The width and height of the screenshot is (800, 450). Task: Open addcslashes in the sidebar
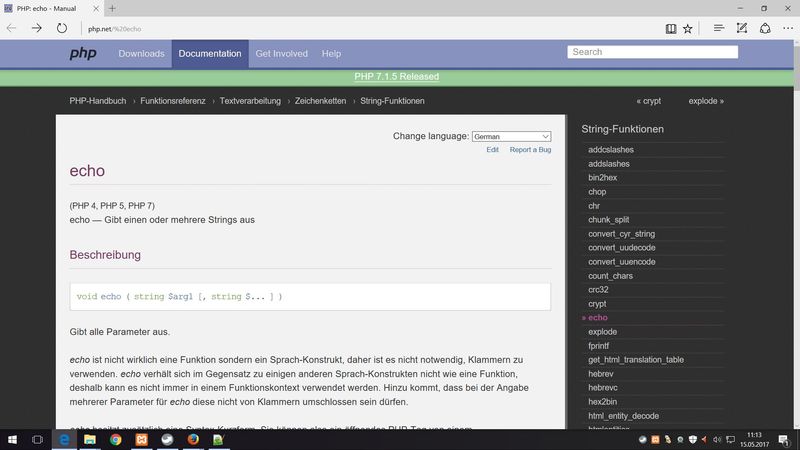611,149
